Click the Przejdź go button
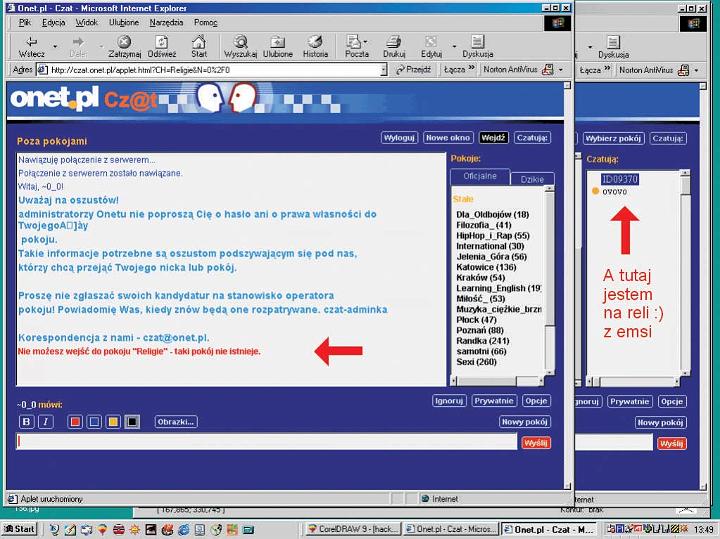The height and width of the screenshot is (539, 720). (x=413, y=70)
